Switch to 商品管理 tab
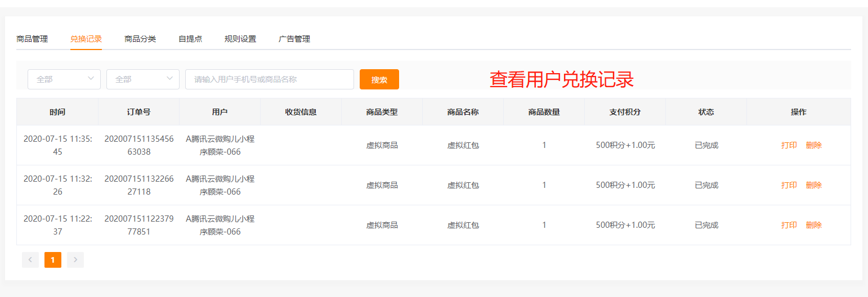Screen dimensions: 868x297 pyautogui.click(x=32, y=39)
